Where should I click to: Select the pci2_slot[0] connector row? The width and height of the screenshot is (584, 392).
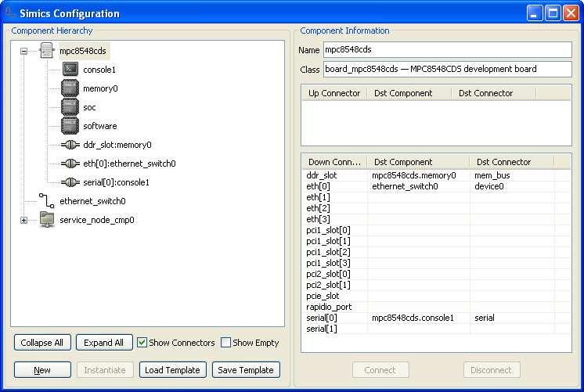[x=436, y=274]
